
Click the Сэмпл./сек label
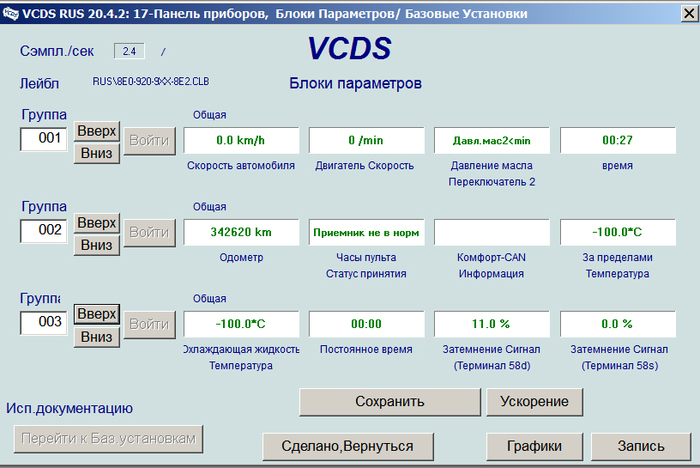tap(57, 51)
